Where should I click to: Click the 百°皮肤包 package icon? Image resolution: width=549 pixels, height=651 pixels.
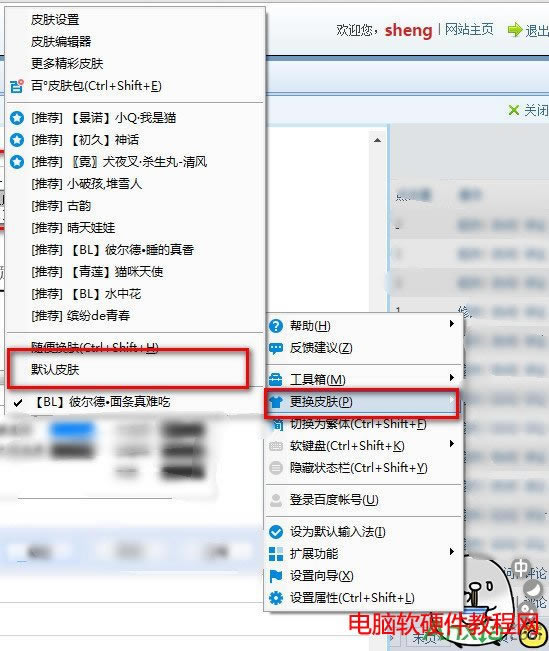tap(17, 86)
